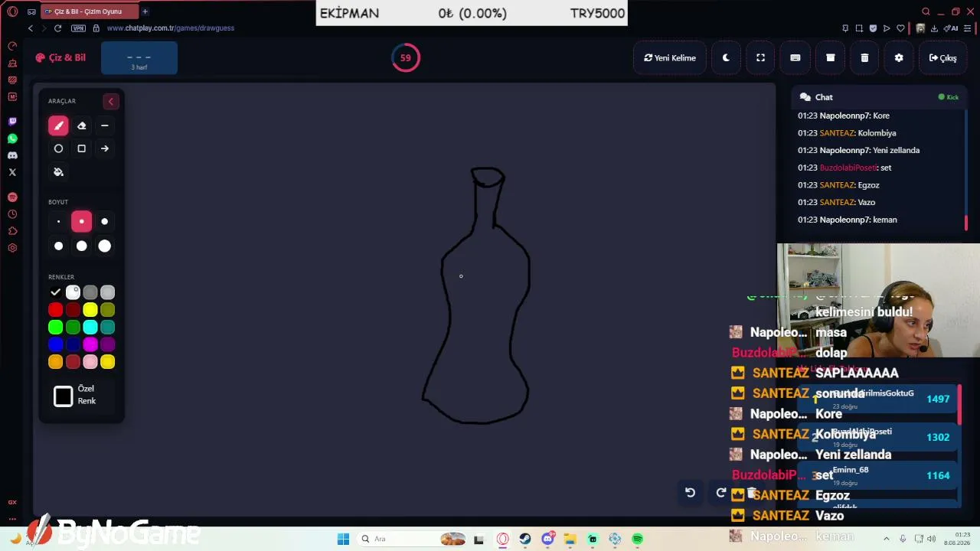This screenshot has width=980, height=551.
Task: Select the straight line tool
Action: tap(105, 126)
